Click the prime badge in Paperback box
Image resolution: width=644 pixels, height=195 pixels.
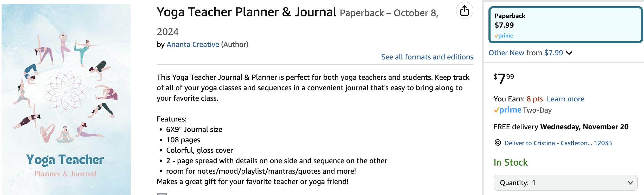click(504, 36)
